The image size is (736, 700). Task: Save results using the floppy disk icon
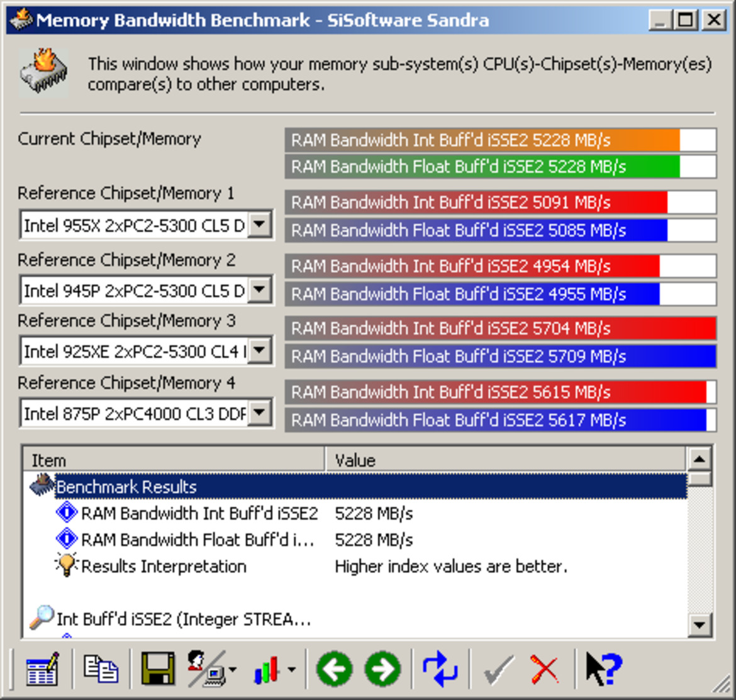click(158, 669)
